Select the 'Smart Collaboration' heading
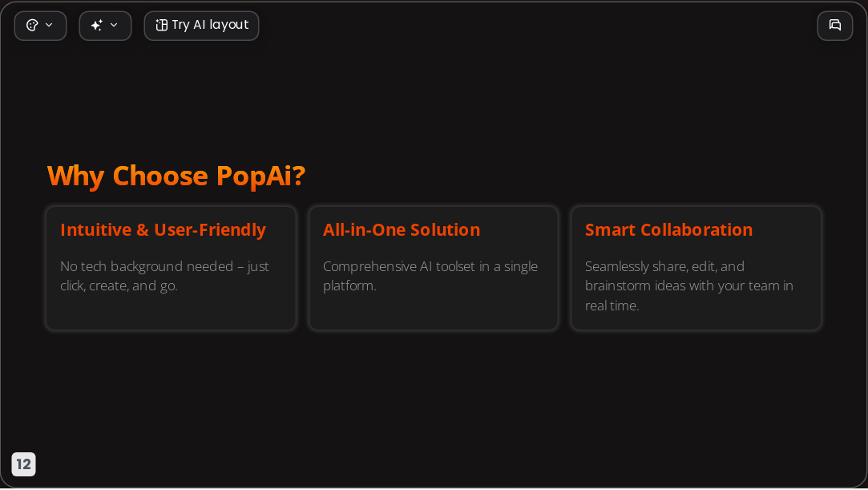The height and width of the screenshot is (490, 868). [x=668, y=230]
